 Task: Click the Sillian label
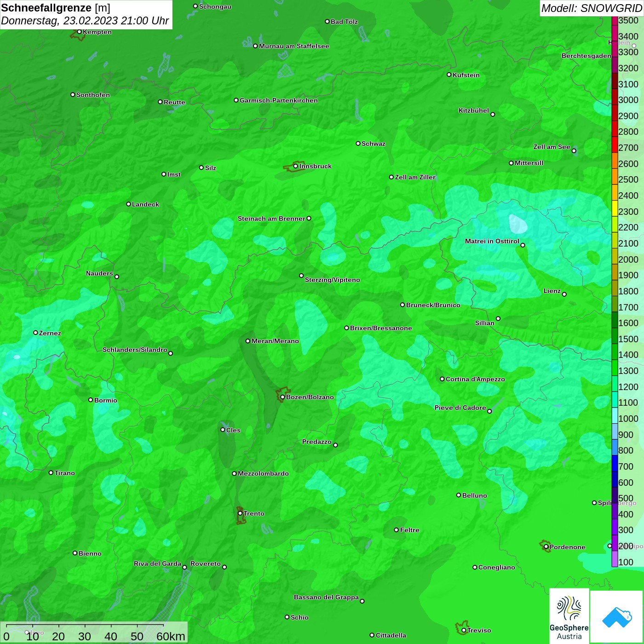coord(485,323)
